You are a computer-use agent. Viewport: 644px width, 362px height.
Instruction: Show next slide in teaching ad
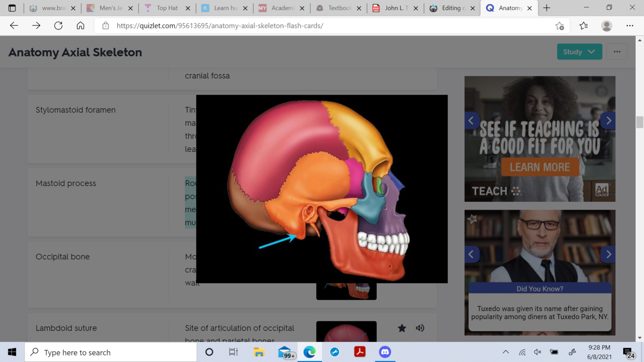tap(608, 121)
